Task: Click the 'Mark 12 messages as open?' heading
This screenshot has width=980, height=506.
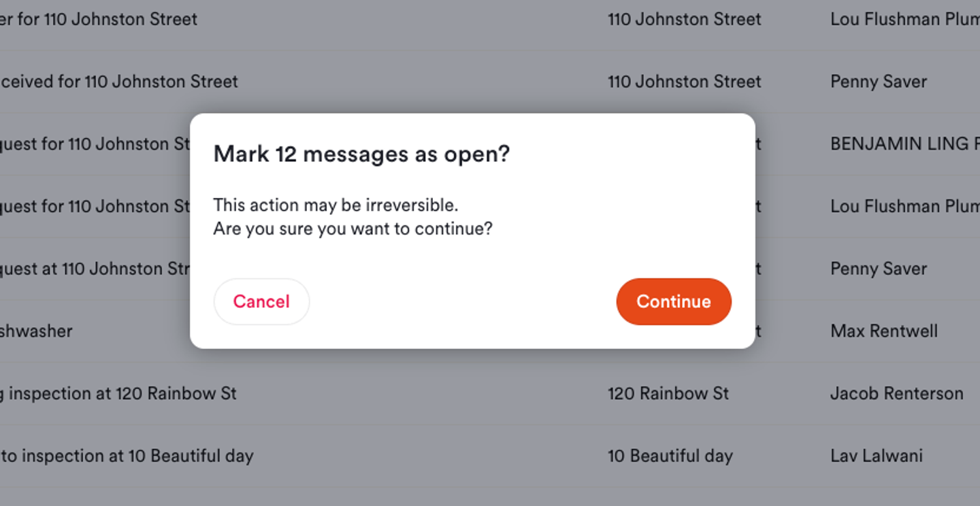Action: tap(361, 154)
